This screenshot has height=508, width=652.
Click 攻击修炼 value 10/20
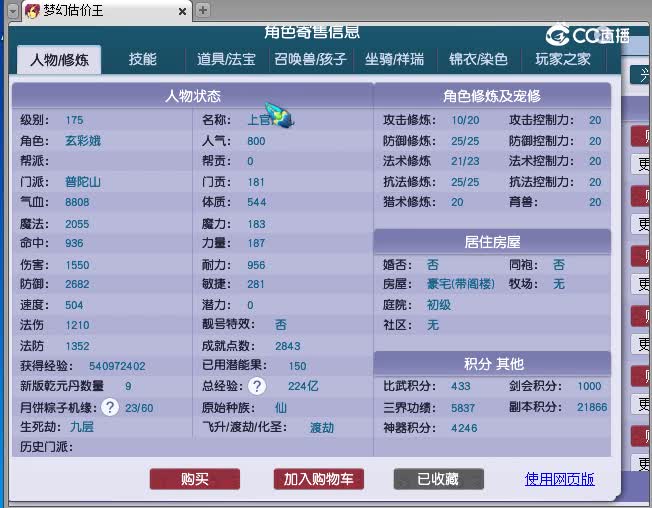pos(465,121)
